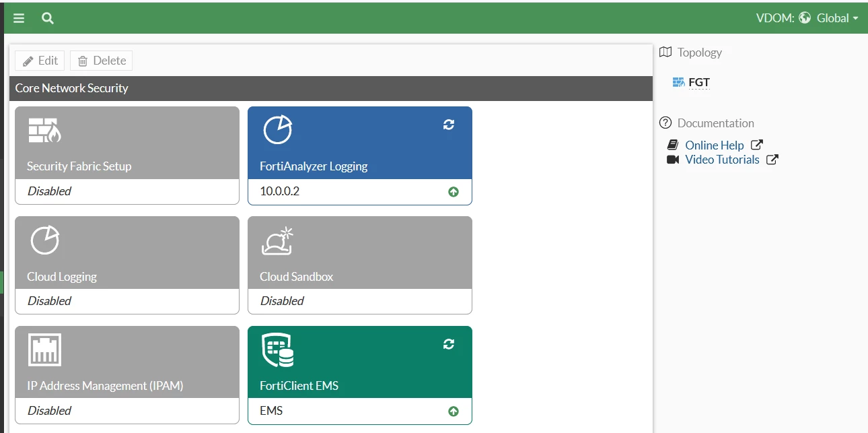Click the globe icon beside VDOM

(805, 18)
